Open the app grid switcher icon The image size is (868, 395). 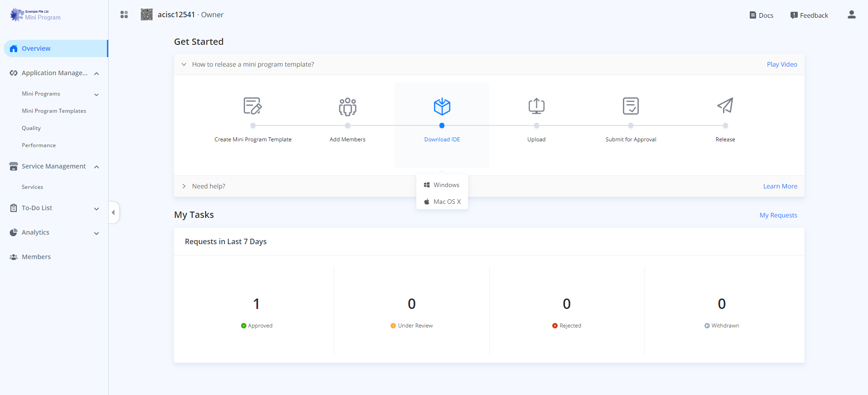click(124, 15)
